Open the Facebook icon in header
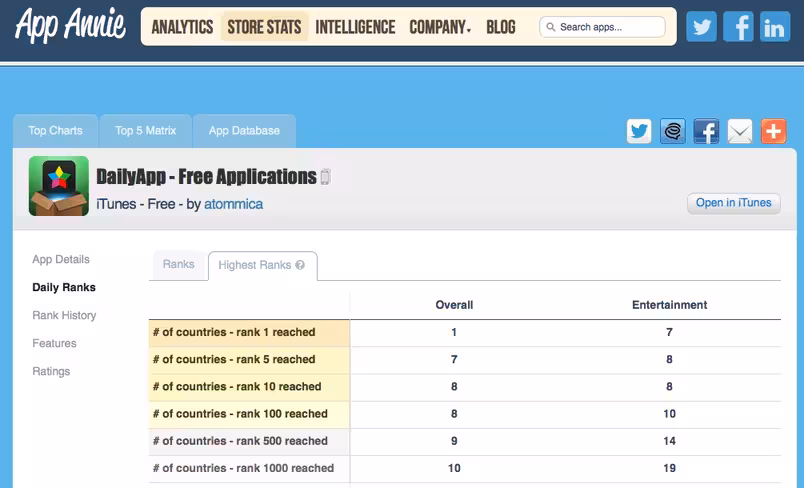 click(738, 26)
